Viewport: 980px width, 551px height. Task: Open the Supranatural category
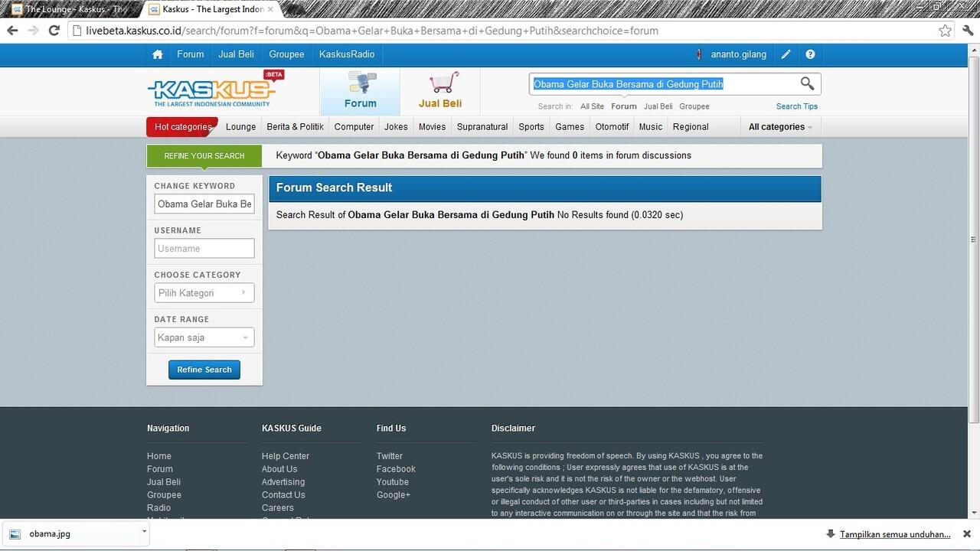(x=482, y=127)
